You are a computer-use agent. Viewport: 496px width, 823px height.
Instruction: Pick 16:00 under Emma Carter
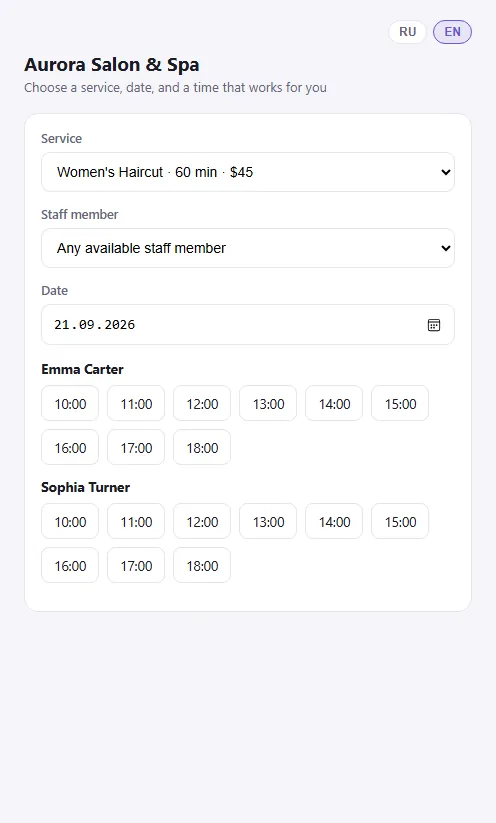tap(70, 448)
